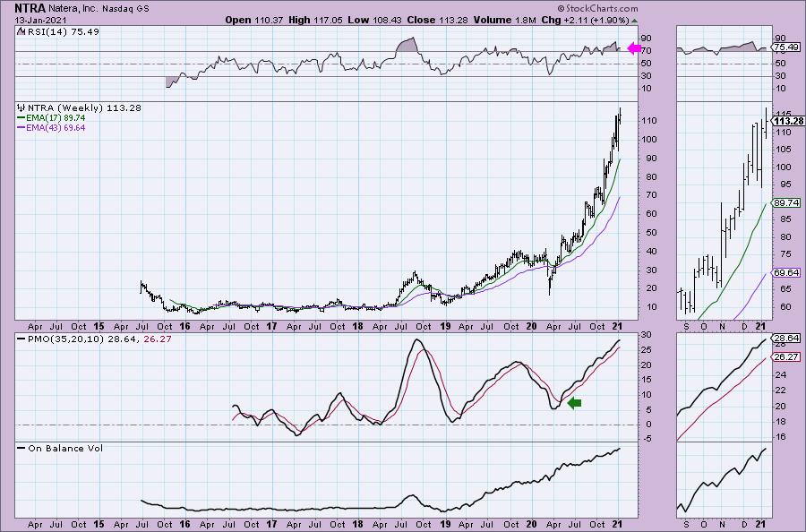Click the 115 level on the zoom panel price axis
Image resolution: width=806 pixels, height=532 pixels.
click(x=783, y=114)
